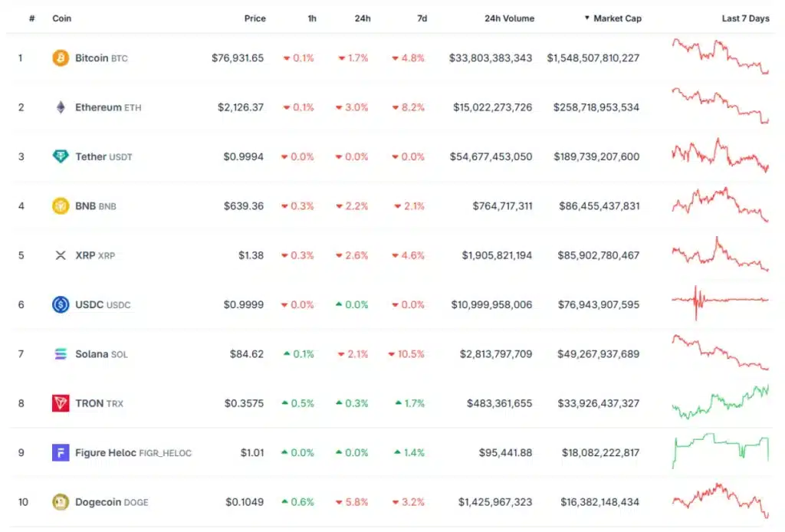This screenshot has width=785, height=532.
Task: Click the Solana logo icon
Action: pyautogui.click(x=61, y=354)
